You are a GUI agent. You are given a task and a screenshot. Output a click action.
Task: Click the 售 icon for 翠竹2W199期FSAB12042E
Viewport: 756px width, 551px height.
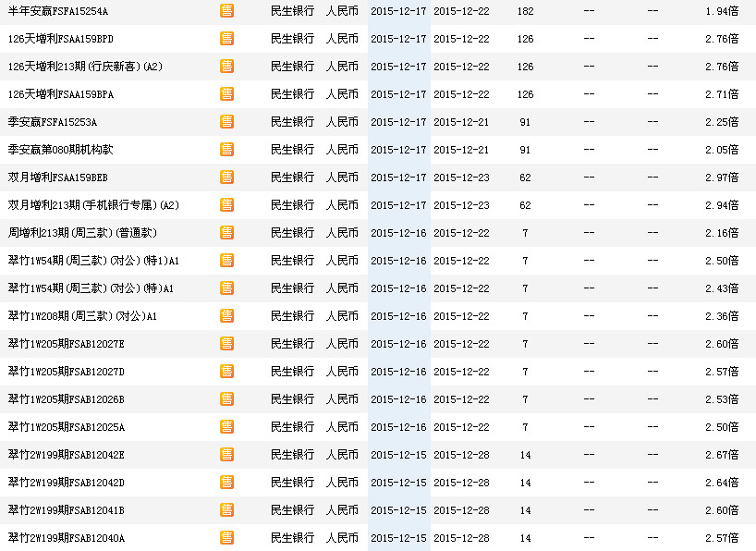[x=226, y=455]
